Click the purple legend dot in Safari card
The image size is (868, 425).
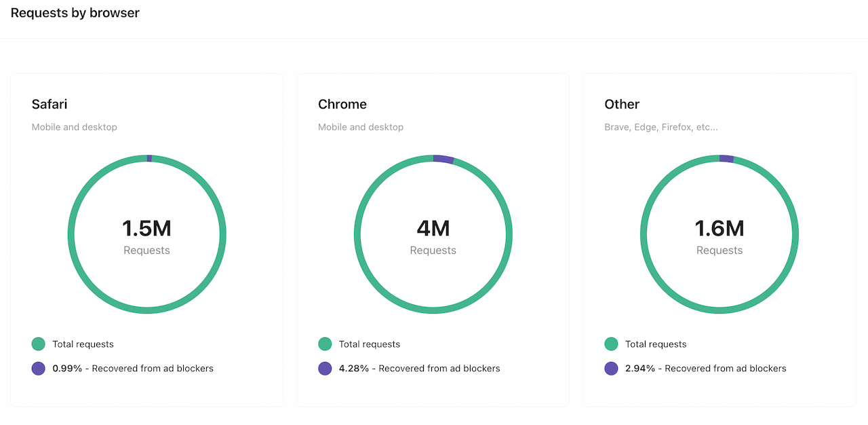click(x=38, y=369)
